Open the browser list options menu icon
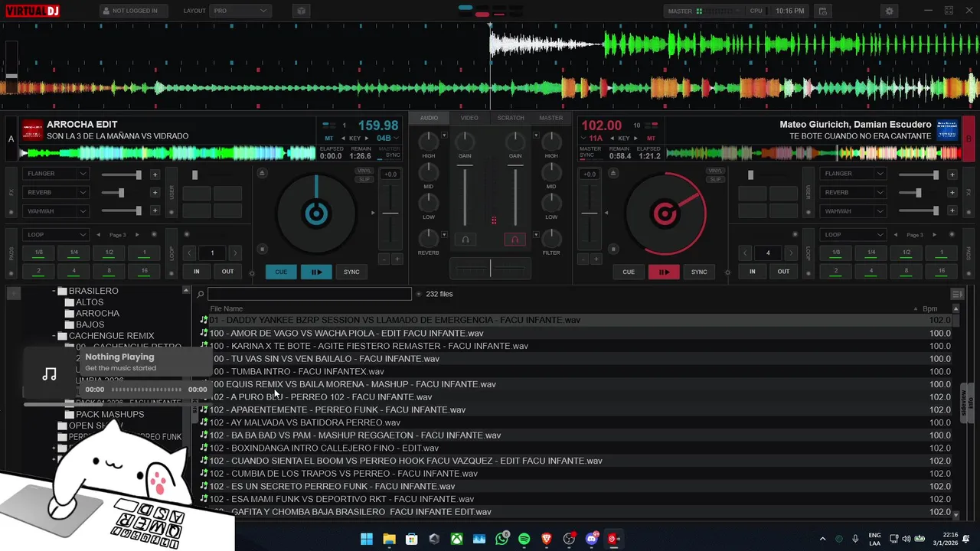980x551 pixels. click(957, 294)
